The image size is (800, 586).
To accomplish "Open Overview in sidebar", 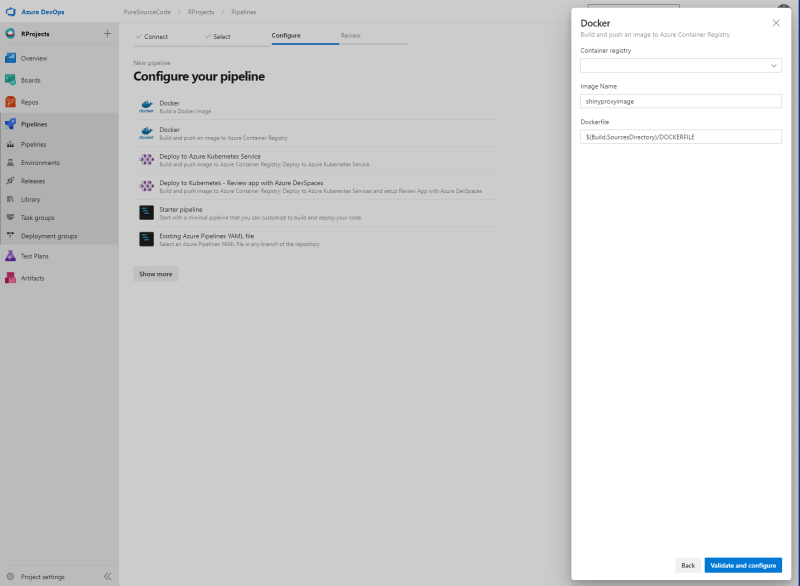I will pyautogui.click(x=59, y=58).
